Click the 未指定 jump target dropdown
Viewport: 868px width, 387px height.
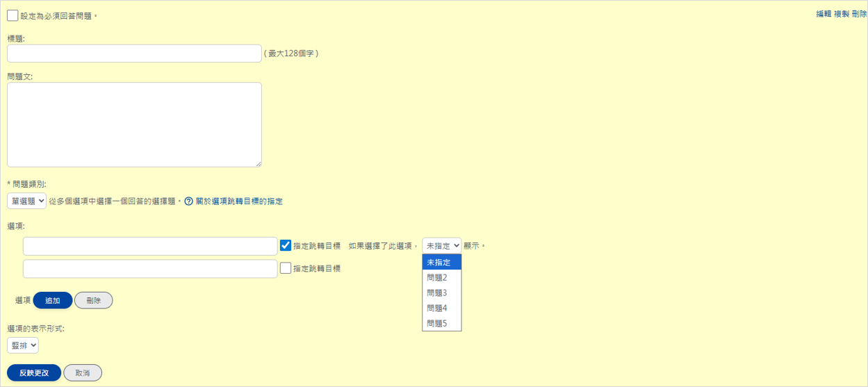pyautogui.click(x=441, y=245)
